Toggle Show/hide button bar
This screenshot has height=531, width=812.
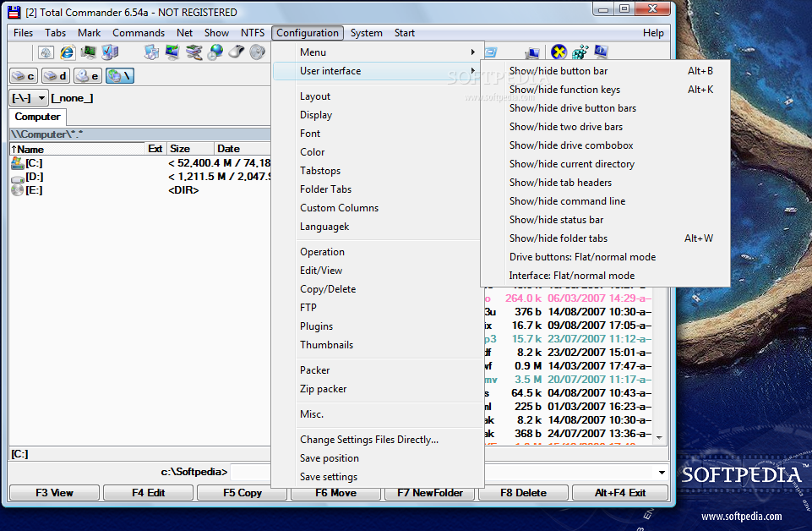[605, 71]
